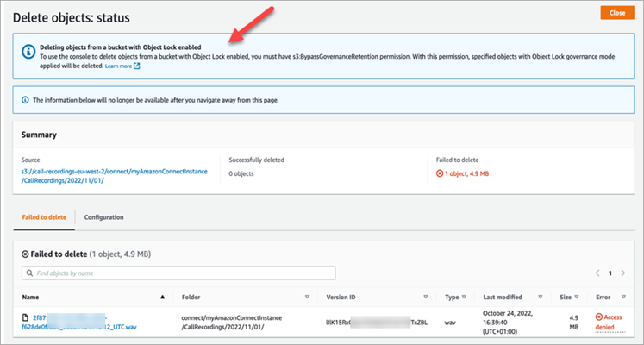Image resolution: width=644 pixels, height=345 pixels.
Task: Sort table by Folder column arrow
Action: coord(307,296)
